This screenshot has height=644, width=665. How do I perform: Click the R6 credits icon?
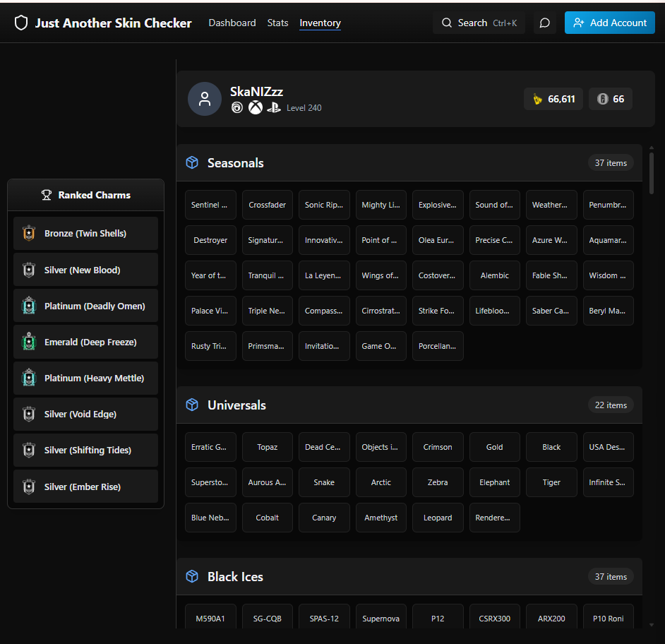point(602,99)
